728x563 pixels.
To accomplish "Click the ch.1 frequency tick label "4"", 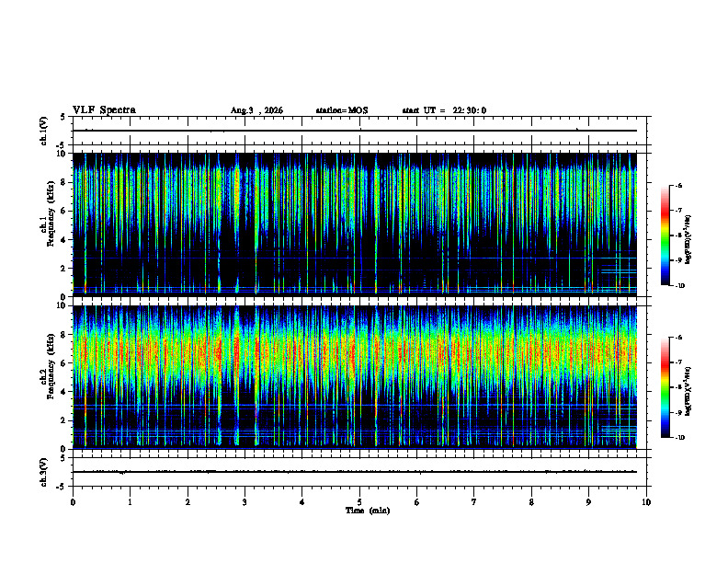I will (x=63, y=240).
